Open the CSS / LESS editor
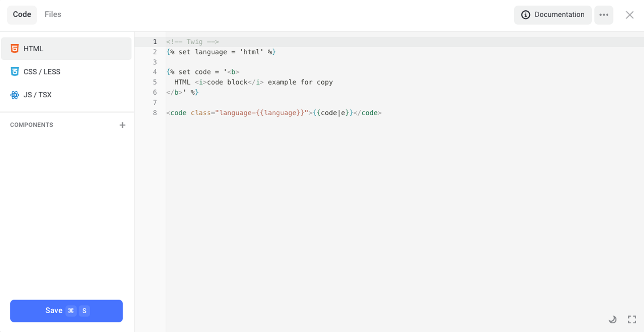Viewport: 644px width, 332px height. (42, 72)
